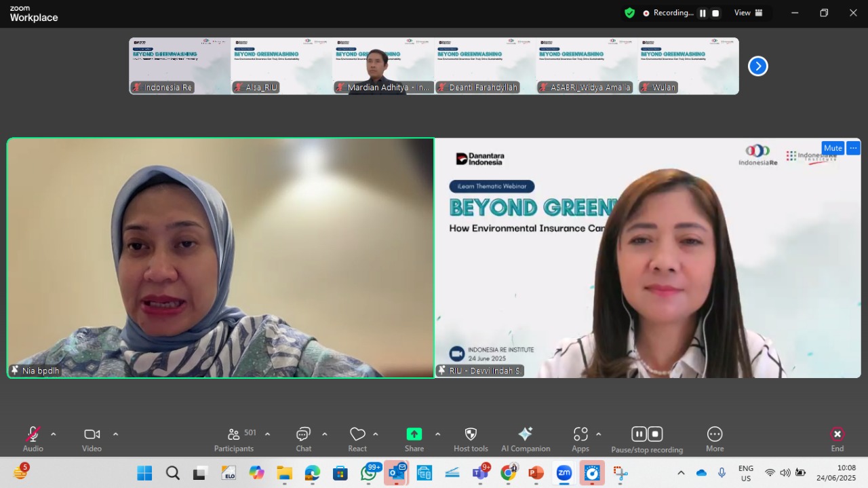Mute the RIU - Dewi Indah participant

click(x=833, y=148)
